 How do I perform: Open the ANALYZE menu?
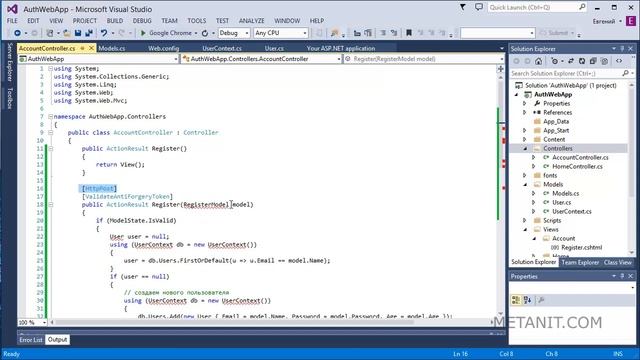tap(251, 20)
